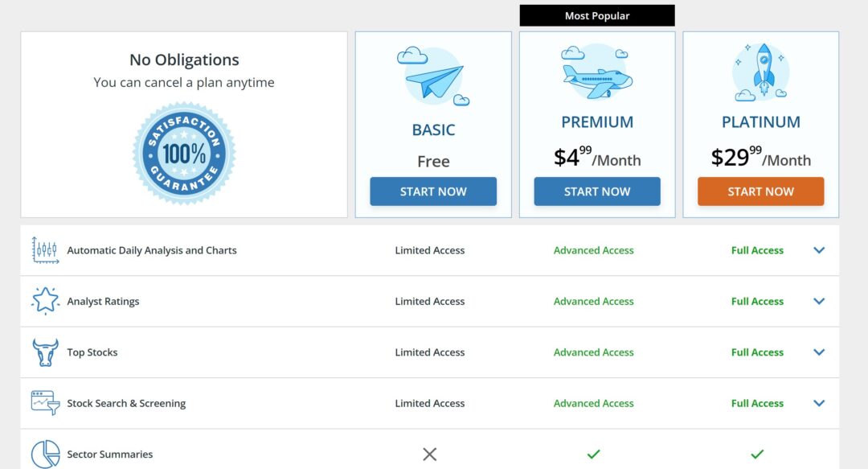
Task: Select the star icon next to Analyst Ratings
Action: 44,301
